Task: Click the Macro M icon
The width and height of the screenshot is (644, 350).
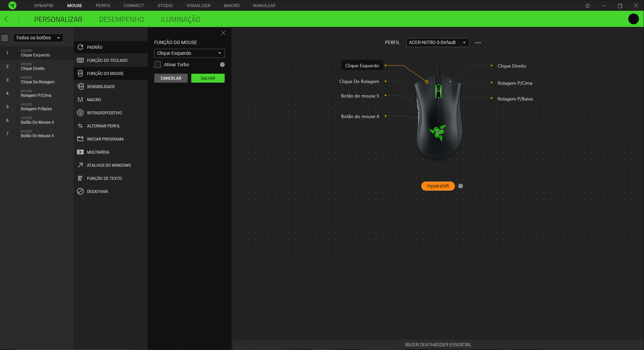Action: click(x=80, y=100)
